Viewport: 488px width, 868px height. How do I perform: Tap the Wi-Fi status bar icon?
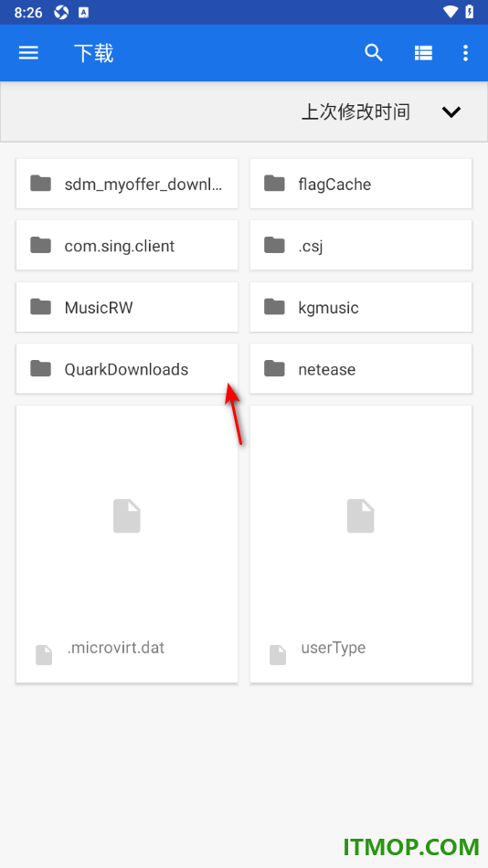(x=451, y=12)
